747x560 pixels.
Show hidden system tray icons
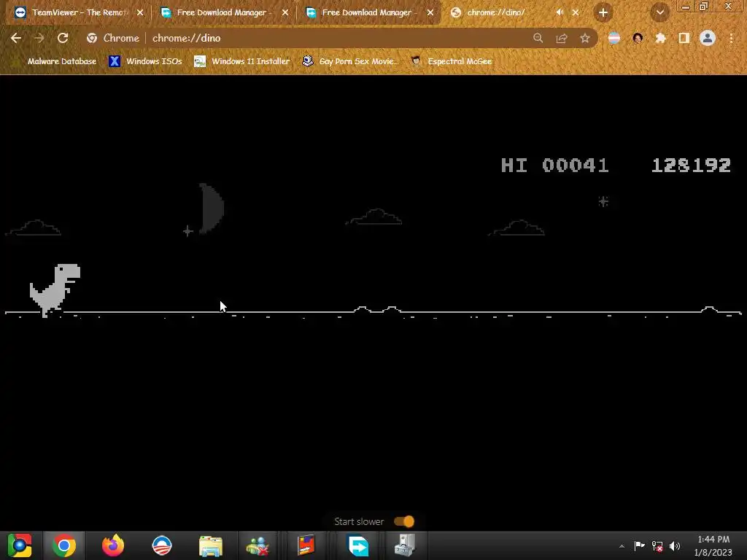tap(622, 546)
